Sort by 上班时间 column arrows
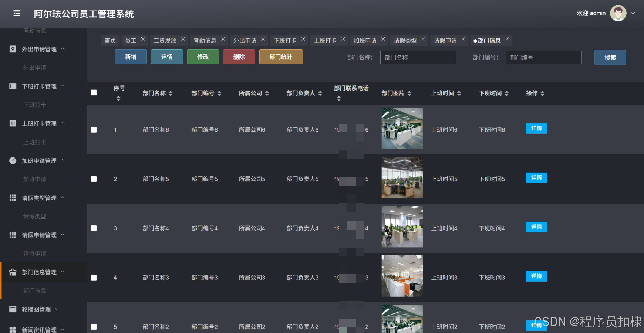The width and height of the screenshot is (644, 333). [x=459, y=94]
